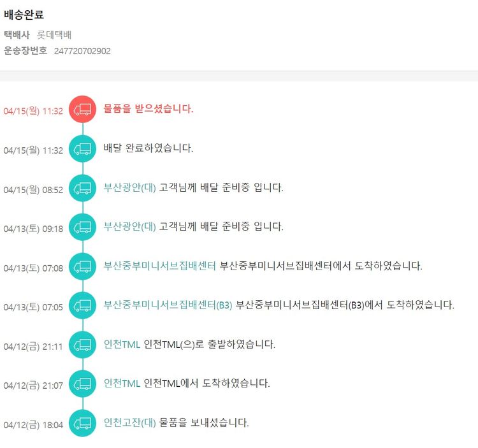Open 인천TML link for 21:07 arrival
The width and height of the screenshot is (478, 448).
122,384
